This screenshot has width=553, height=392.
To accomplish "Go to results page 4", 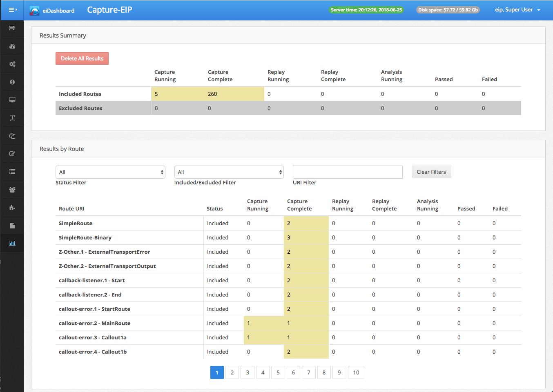I will pos(263,372).
